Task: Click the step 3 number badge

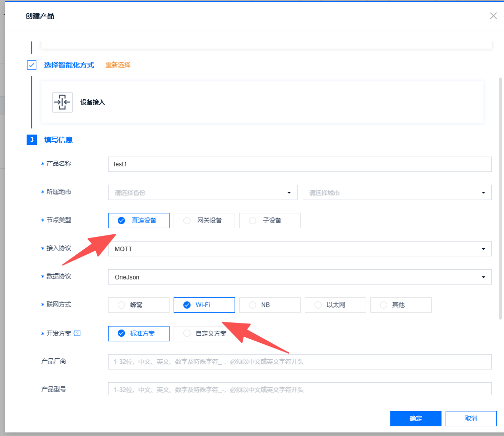Action: coord(32,140)
